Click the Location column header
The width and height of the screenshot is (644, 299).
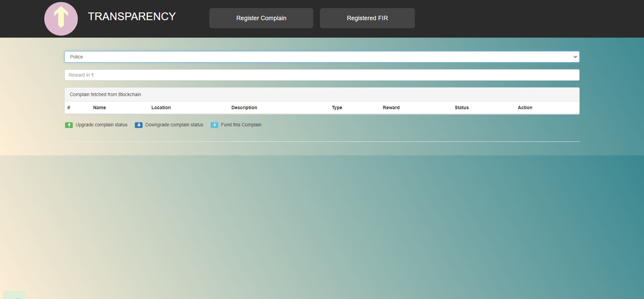point(161,108)
